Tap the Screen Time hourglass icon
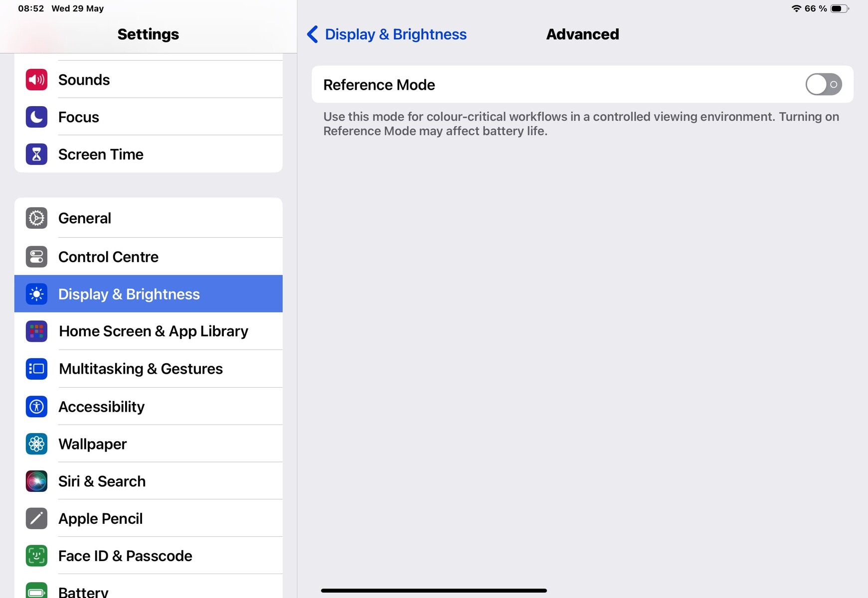 [x=36, y=154]
